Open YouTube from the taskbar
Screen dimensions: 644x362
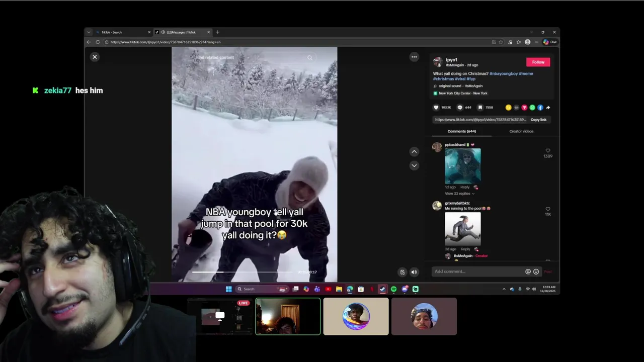click(x=328, y=289)
